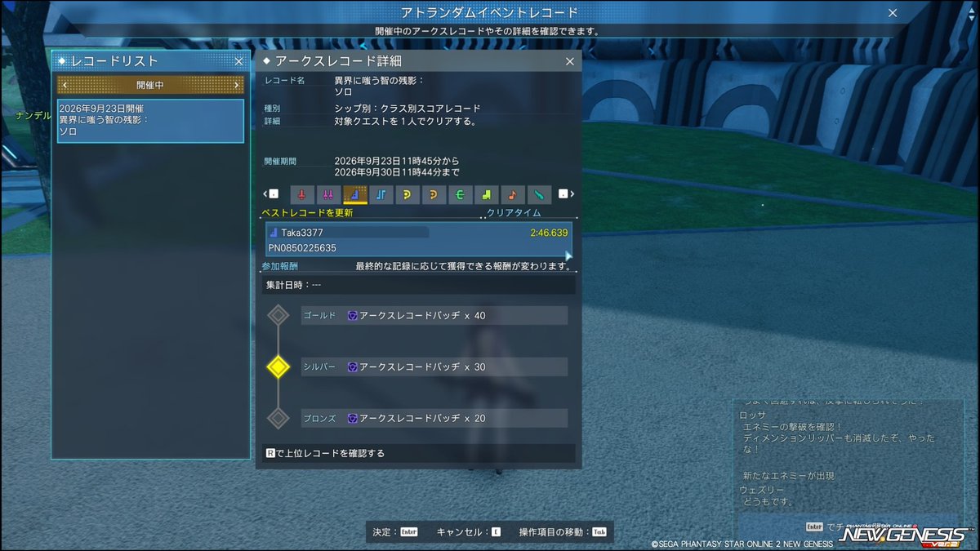Image resolution: width=980 pixels, height=551 pixels.
Task: Go to next class with right arrow
Action: [572, 194]
